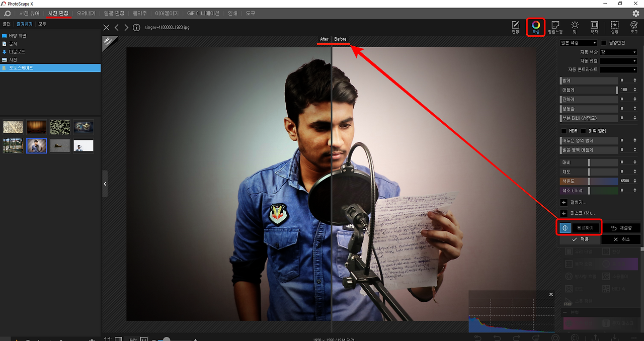Collapse the left panel with arrow handle

point(105,184)
